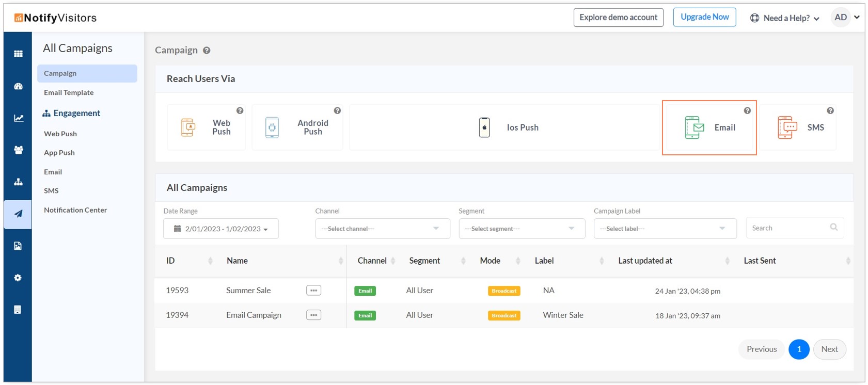Click the Upgrade Now button

point(705,17)
